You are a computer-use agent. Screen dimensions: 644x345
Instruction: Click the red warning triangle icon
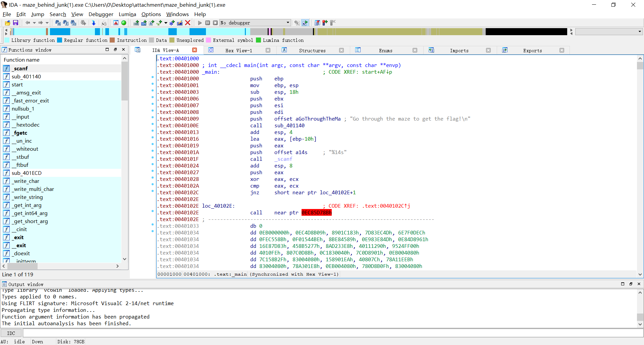(x=116, y=23)
